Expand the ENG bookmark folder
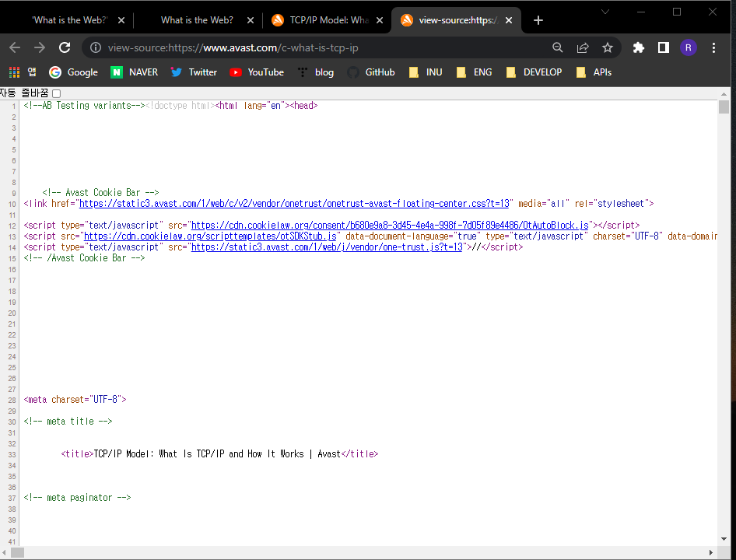 coord(475,72)
